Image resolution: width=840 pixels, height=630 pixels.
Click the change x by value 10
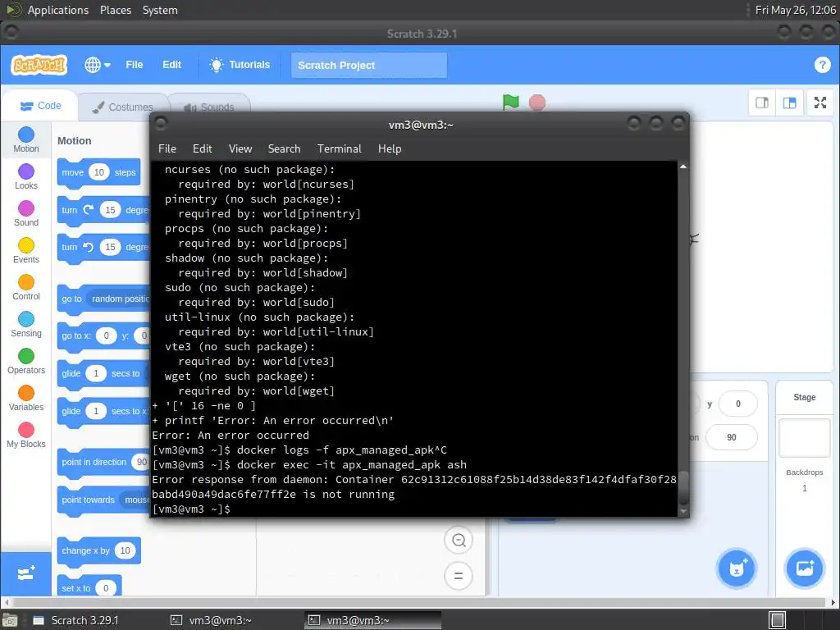(125, 550)
